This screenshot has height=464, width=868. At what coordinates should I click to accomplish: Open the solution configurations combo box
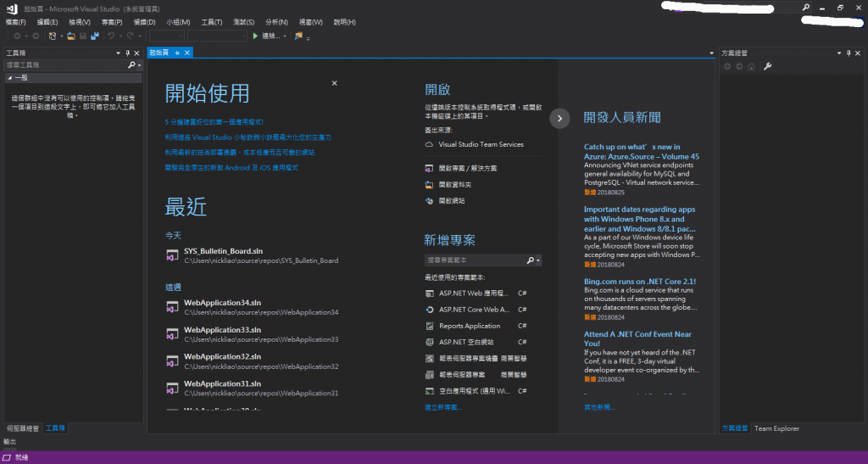(167, 36)
